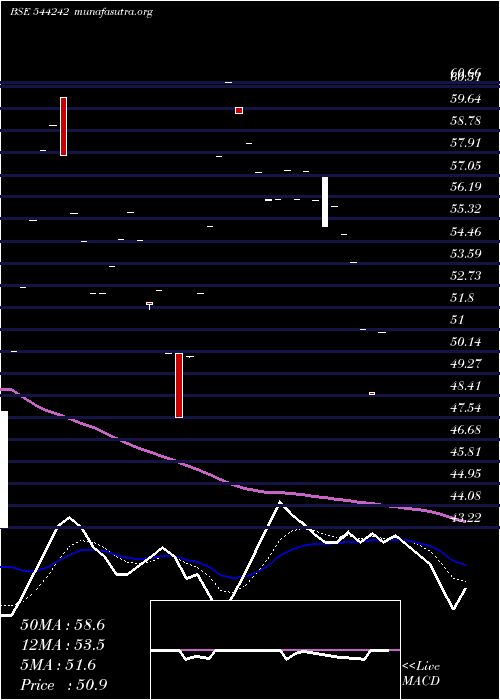Click the 46.68 price axis label

tap(466, 430)
